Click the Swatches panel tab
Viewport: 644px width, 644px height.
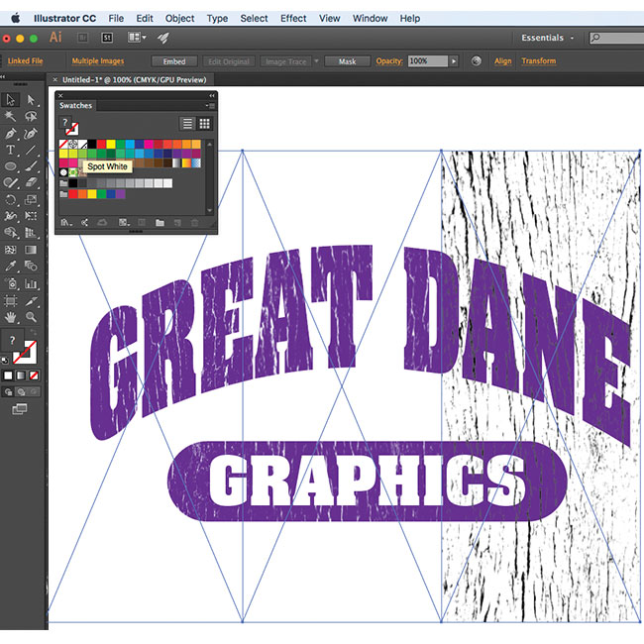pos(75,106)
